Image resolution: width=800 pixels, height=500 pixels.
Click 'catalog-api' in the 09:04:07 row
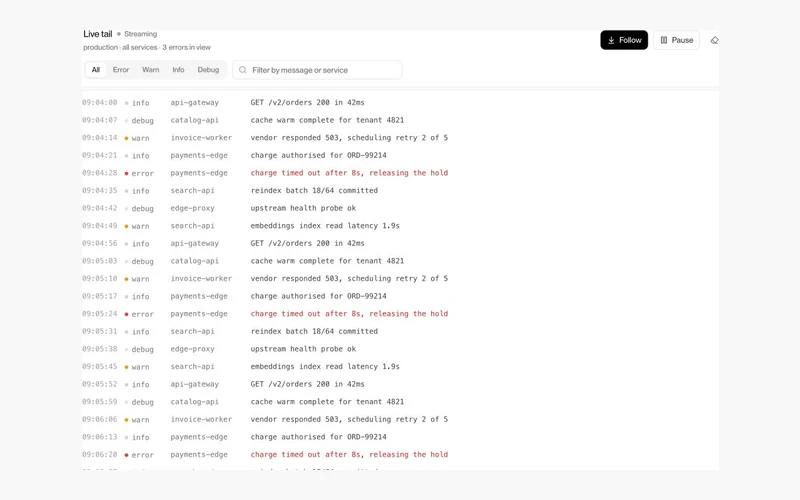tap(194, 120)
